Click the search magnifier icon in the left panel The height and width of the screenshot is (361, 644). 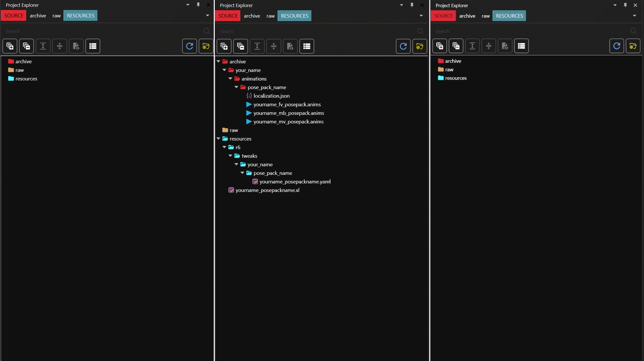206,31
